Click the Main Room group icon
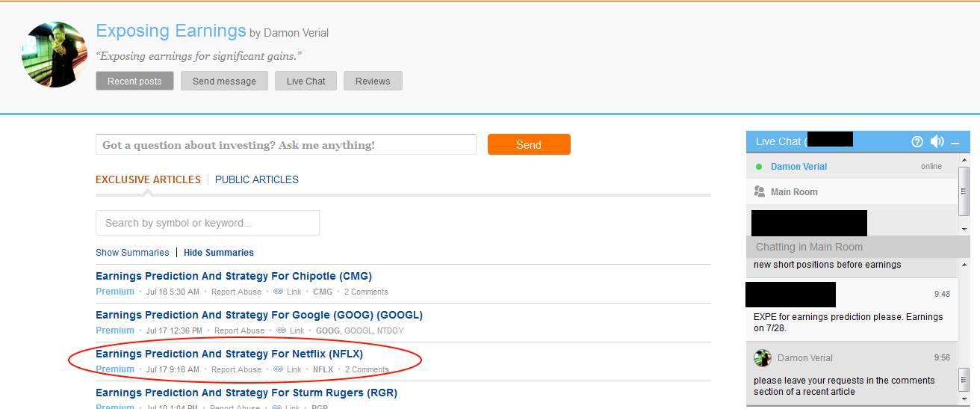Screen dimensions: 980x409 pos(760,192)
